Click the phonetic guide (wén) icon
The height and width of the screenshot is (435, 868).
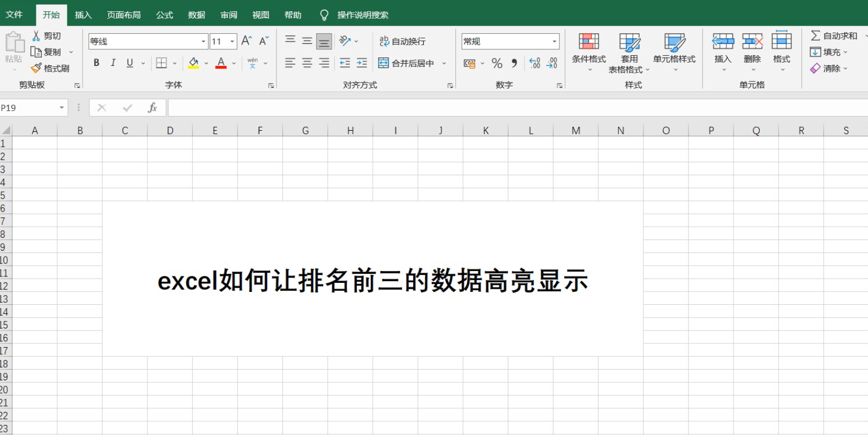click(x=252, y=63)
